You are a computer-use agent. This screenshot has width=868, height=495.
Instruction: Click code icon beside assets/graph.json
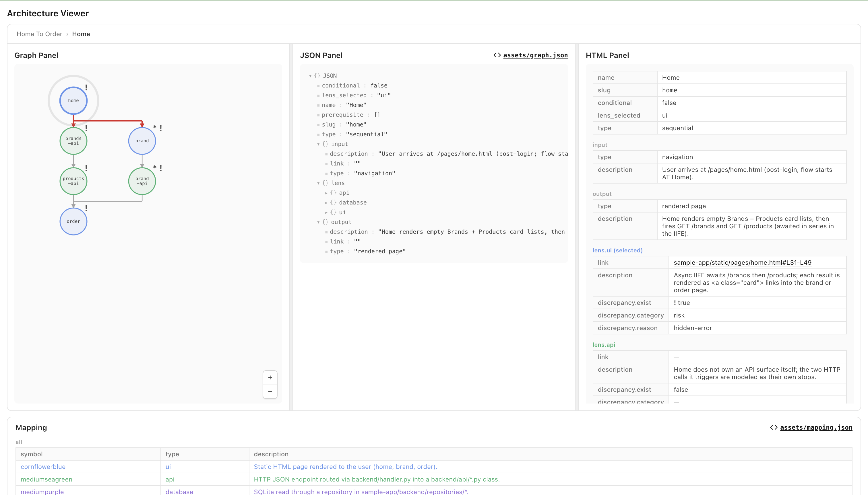tap(497, 55)
